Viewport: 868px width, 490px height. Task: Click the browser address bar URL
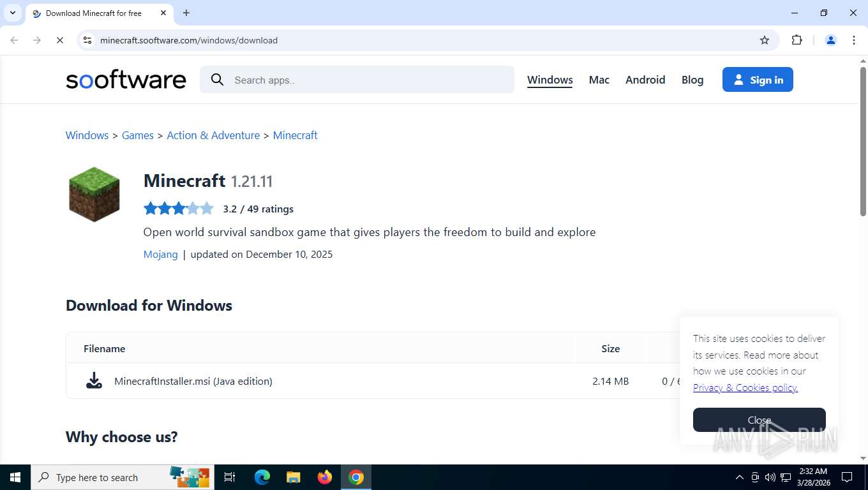point(189,40)
